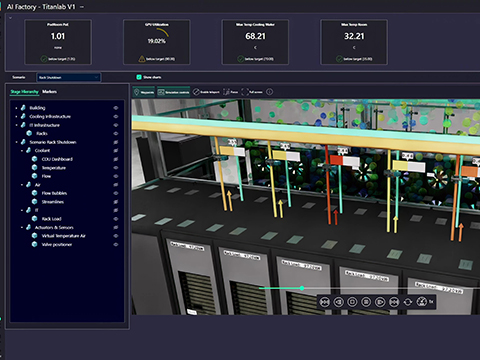480x360 pixels.
Task: Collapse the Coolant tree group
Action: (22, 151)
